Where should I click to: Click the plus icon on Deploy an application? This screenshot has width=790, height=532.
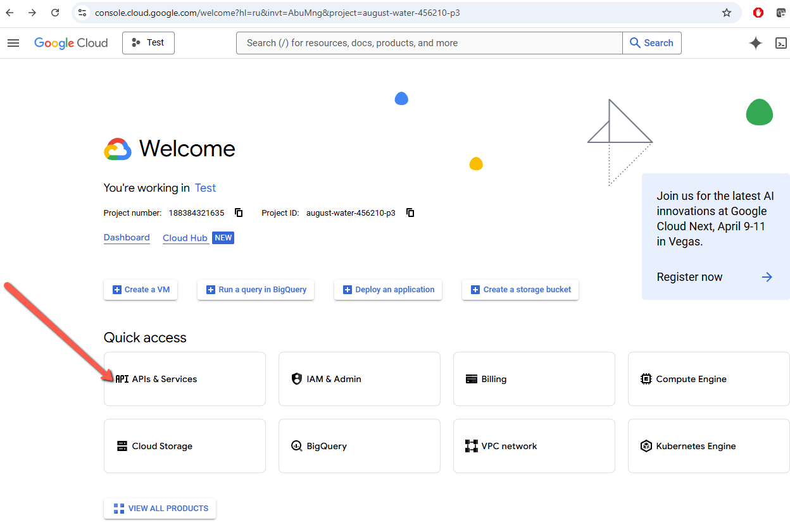click(347, 290)
